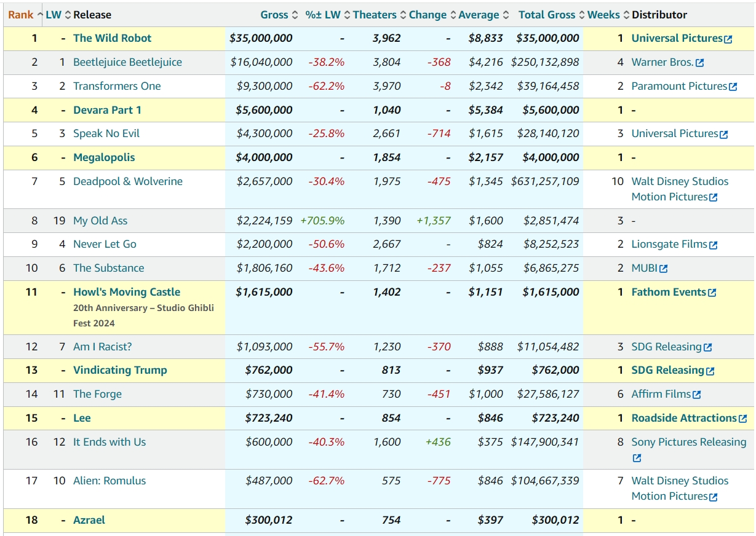Open Deadpool & Wolverine release link
Viewport: 756px width, 536px height.
(128, 181)
